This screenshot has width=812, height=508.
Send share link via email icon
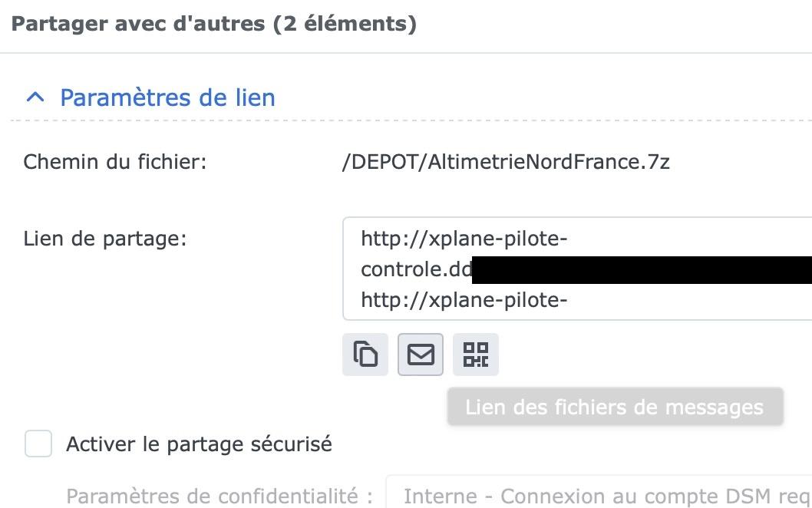[421, 355]
